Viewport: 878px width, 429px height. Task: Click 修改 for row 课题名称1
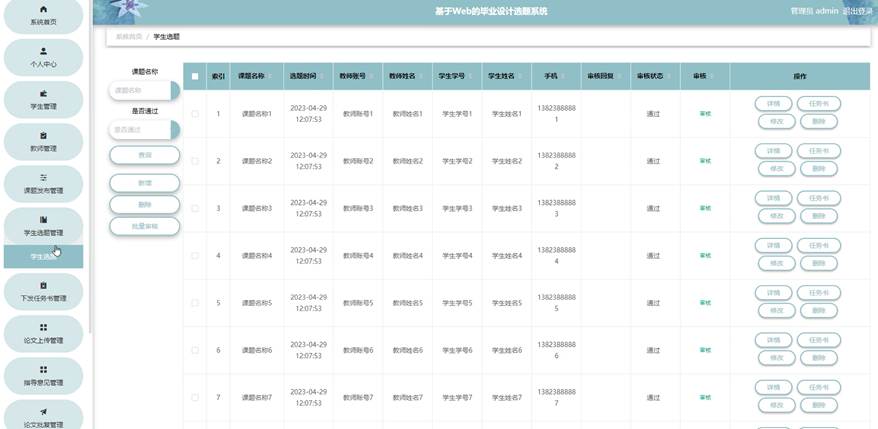[777, 122]
